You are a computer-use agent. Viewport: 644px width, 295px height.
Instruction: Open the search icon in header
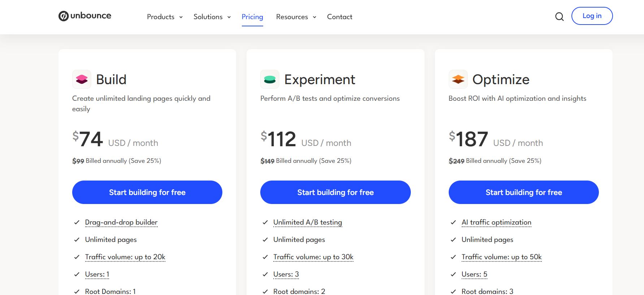(559, 17)
